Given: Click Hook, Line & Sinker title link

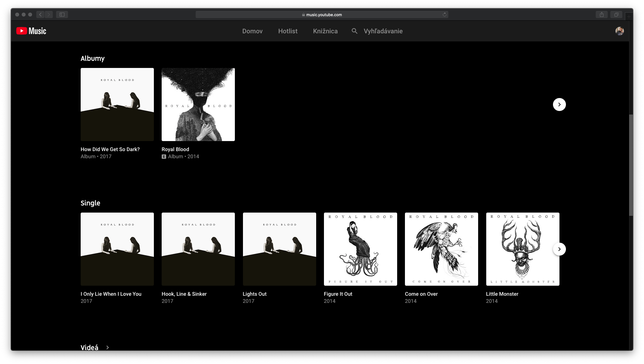Looking at the screenshot, I should [184, 294].
